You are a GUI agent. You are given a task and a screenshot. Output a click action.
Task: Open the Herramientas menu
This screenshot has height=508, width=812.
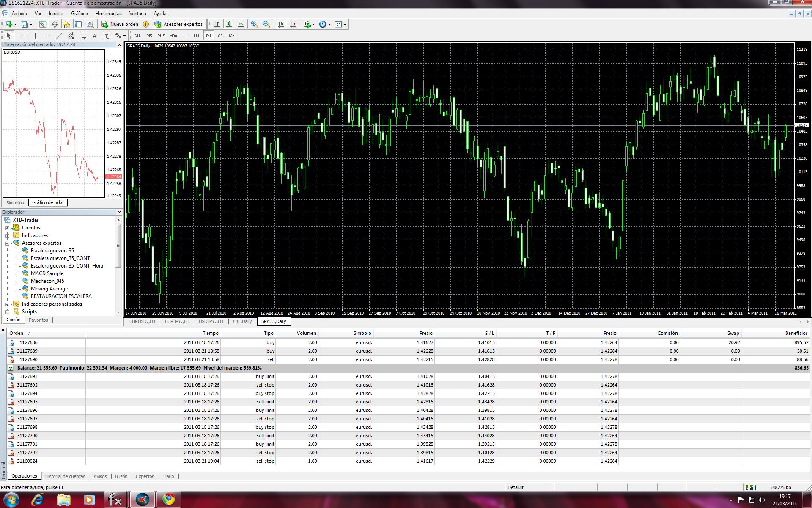(x=108, y=14)
